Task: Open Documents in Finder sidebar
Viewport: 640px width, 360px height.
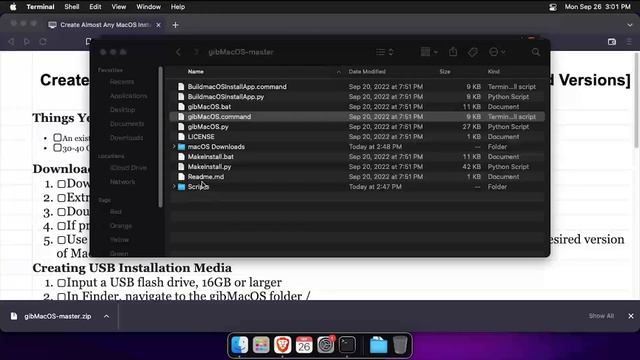Action: [x=127, y=124]
